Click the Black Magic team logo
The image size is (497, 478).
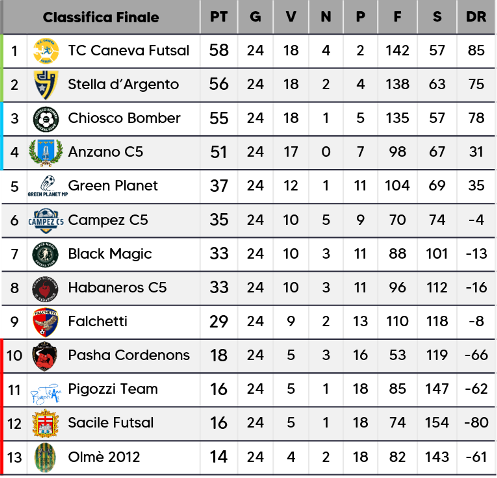(x=46, y=254)
